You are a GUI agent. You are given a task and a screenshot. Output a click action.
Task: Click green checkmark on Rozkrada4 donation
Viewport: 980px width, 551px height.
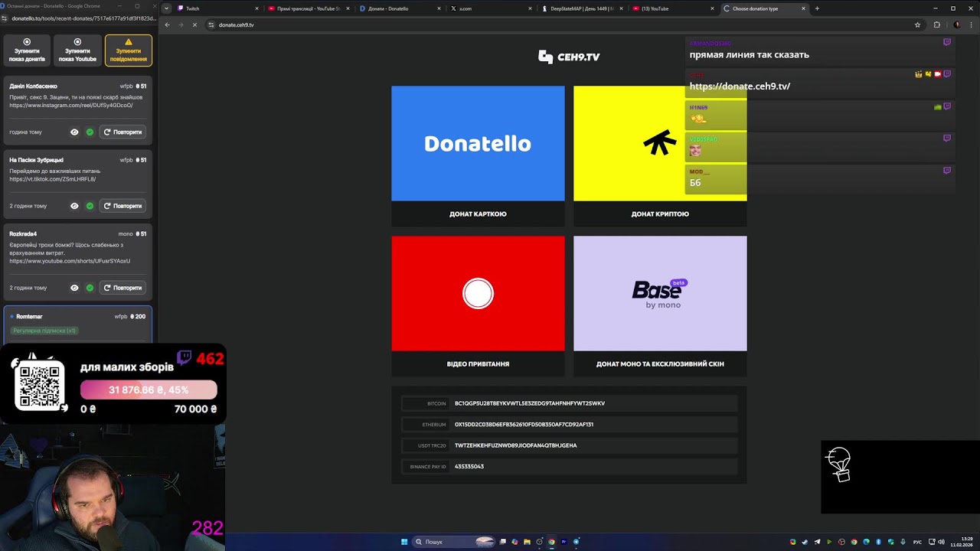(90, 288)
